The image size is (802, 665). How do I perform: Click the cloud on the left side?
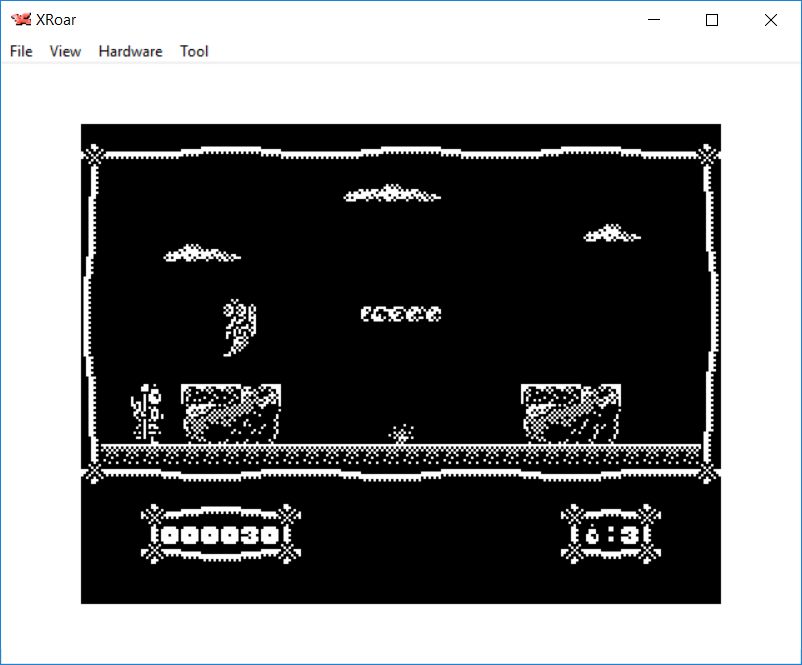202,254
